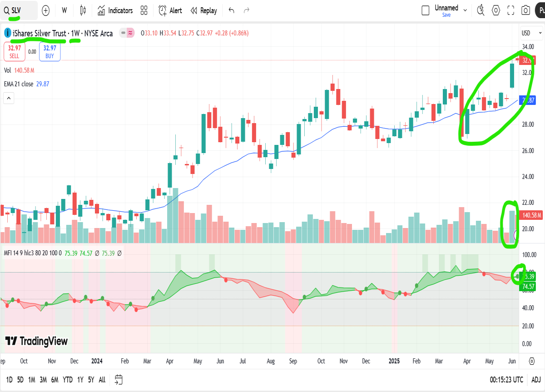The width and height of the screenshot is (545, 392).
Task: Click the 34.00 price axis label
Action: click(x=528, y=47)
